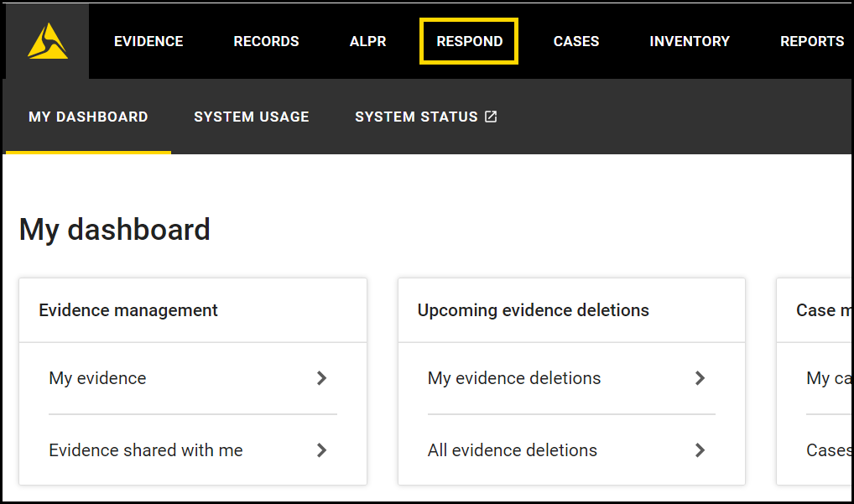Click the chevron next to My cases
854x504 pixels.
point(849,378)
